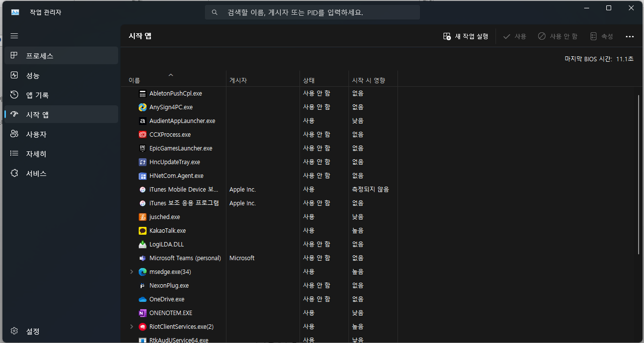
Task: Click the 낮음 impact of AudientAppLauncher.exe
Action: pos(358,121)
